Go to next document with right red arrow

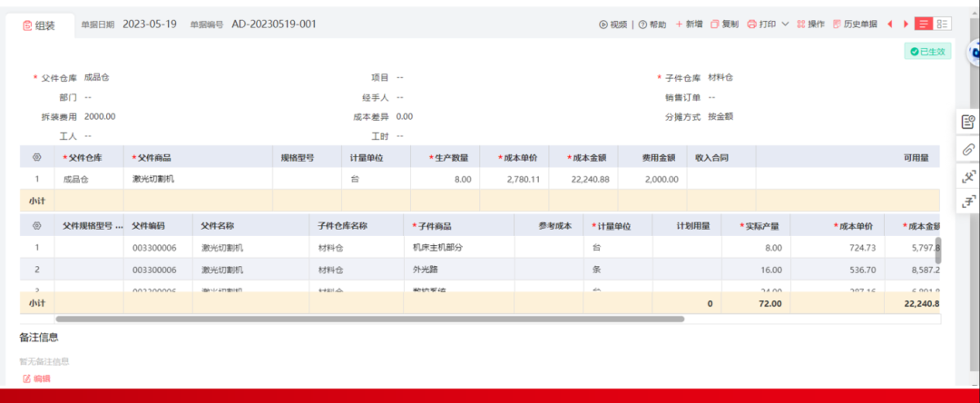906,25
